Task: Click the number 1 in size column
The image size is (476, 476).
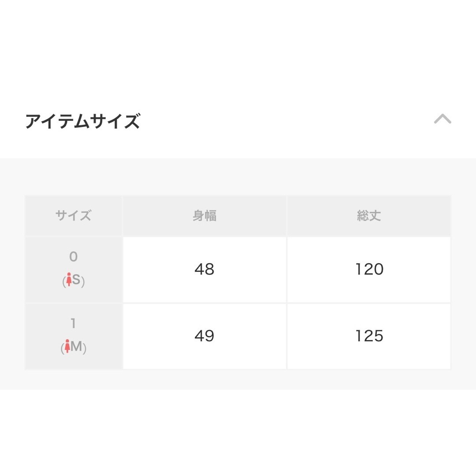Action: 73,324
